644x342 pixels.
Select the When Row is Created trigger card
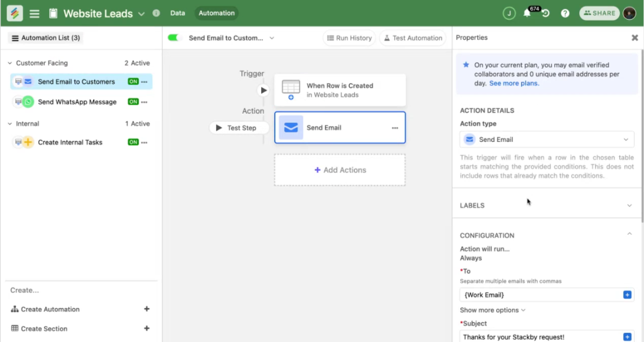[x=339, y=90]
